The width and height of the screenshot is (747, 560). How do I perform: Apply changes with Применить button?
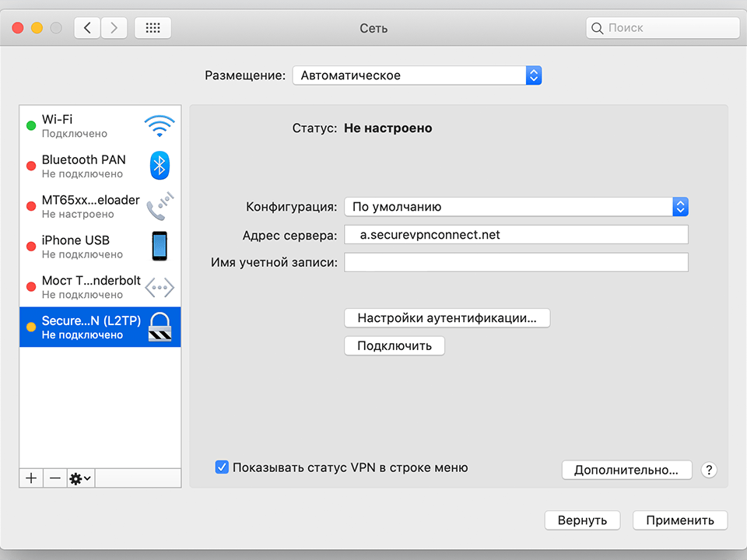click(x=680, y=520)
